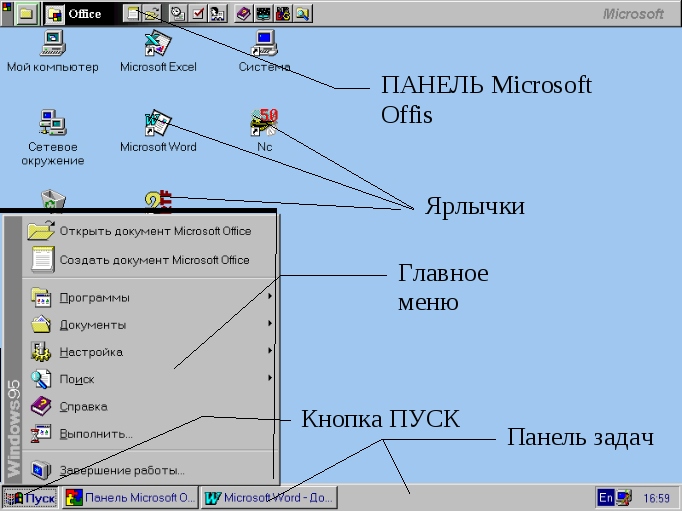
Task: Click the clock appointment icon
Action: [x=177, y=14]
